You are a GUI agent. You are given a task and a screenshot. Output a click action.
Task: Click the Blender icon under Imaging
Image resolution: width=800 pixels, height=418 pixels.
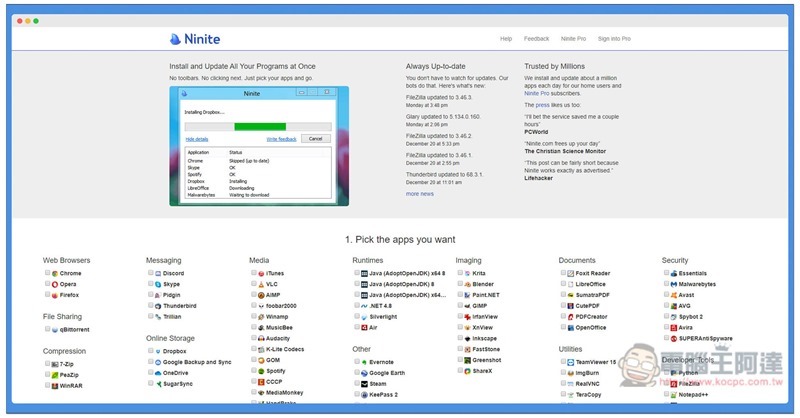(x=467, y=284)
